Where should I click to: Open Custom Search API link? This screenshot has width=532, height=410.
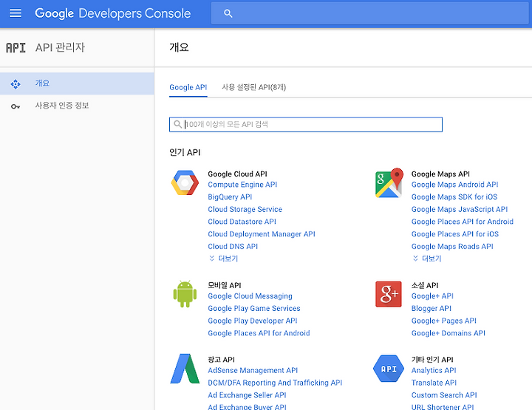(x=444, y=395)
